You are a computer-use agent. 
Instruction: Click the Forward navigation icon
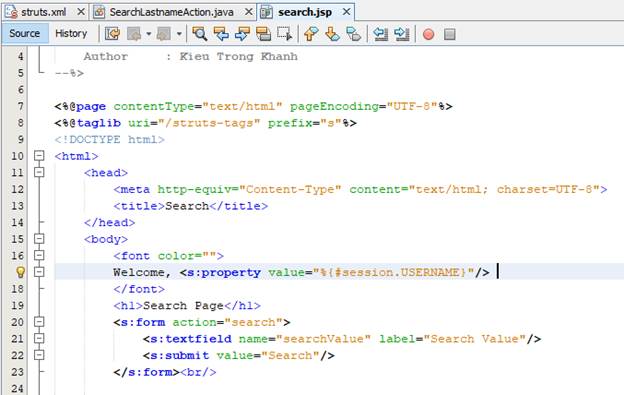(164, 34)
